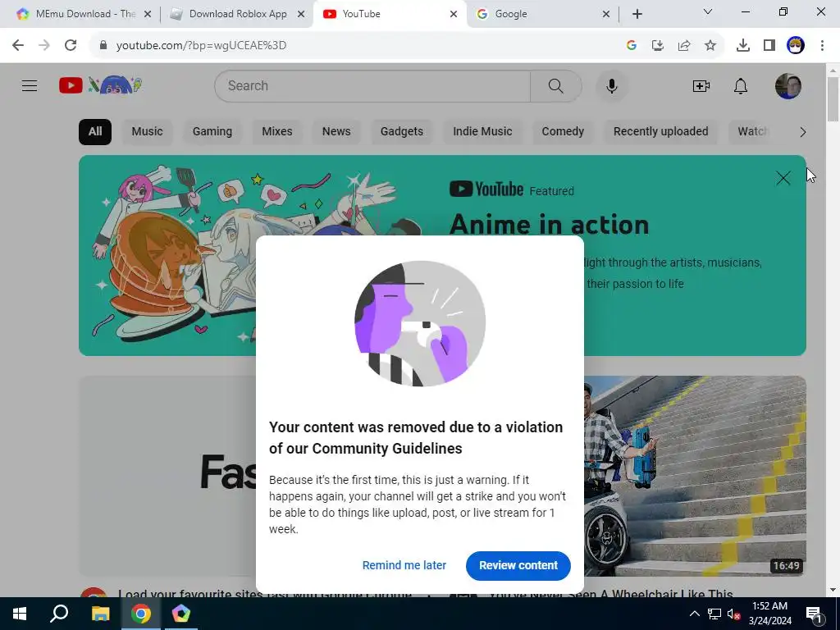Image resolution: width=840 pixels, height=630 pixels.
Task: Click the address bar URL
Action: tap(201, 45)
